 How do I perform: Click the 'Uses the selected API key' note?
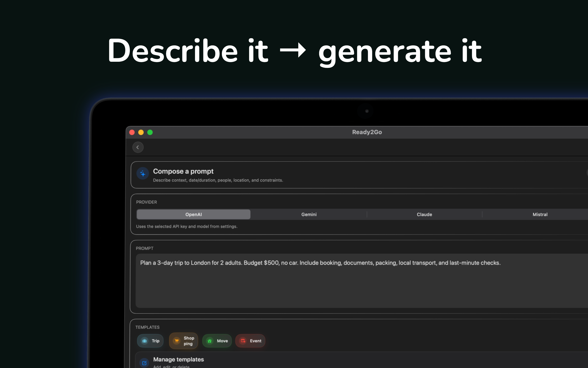click(x=187, y=226)
